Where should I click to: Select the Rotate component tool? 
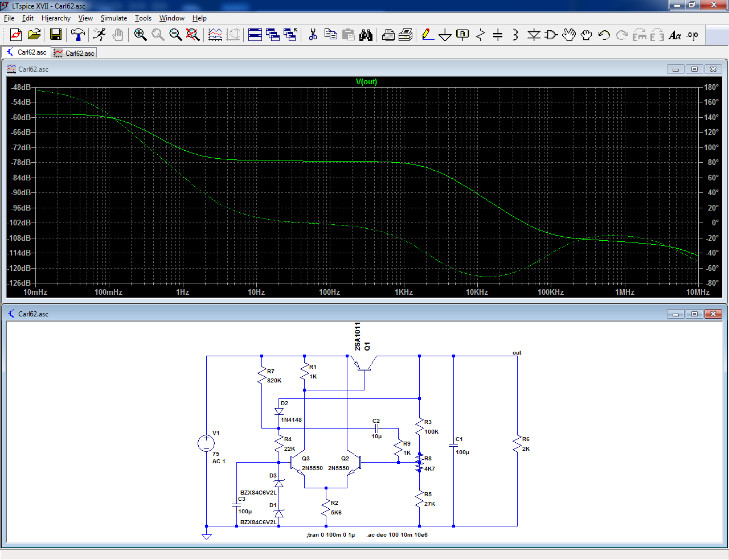click(x=640, y=35)
